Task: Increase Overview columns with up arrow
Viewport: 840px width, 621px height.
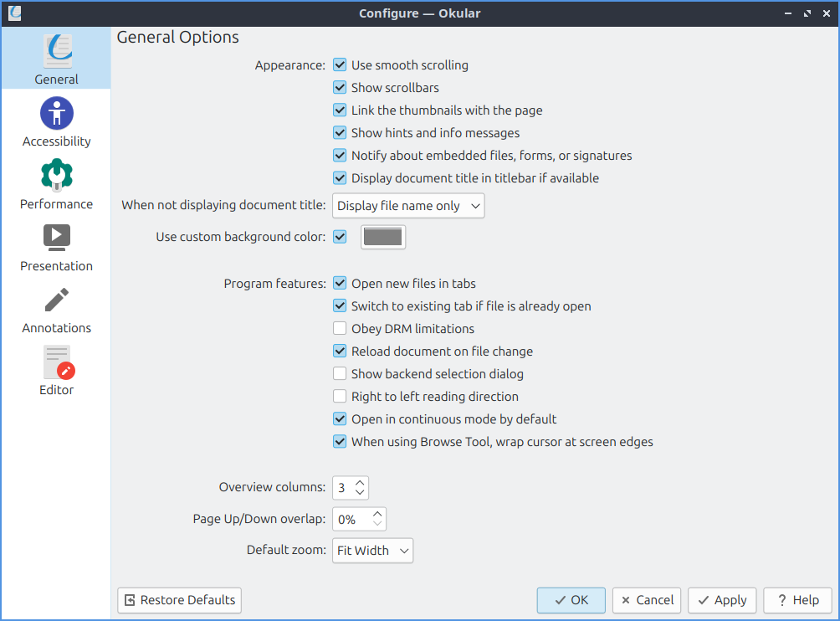Action: click(360, 483)
